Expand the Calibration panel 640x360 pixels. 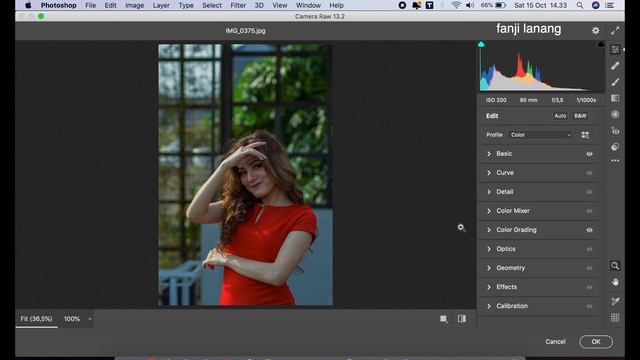[489, 306]
